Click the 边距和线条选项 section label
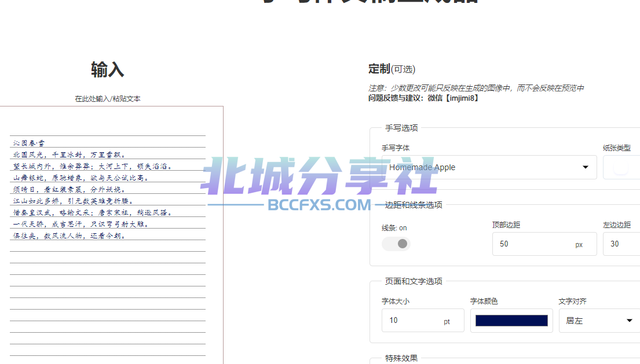 coord(414,205)
